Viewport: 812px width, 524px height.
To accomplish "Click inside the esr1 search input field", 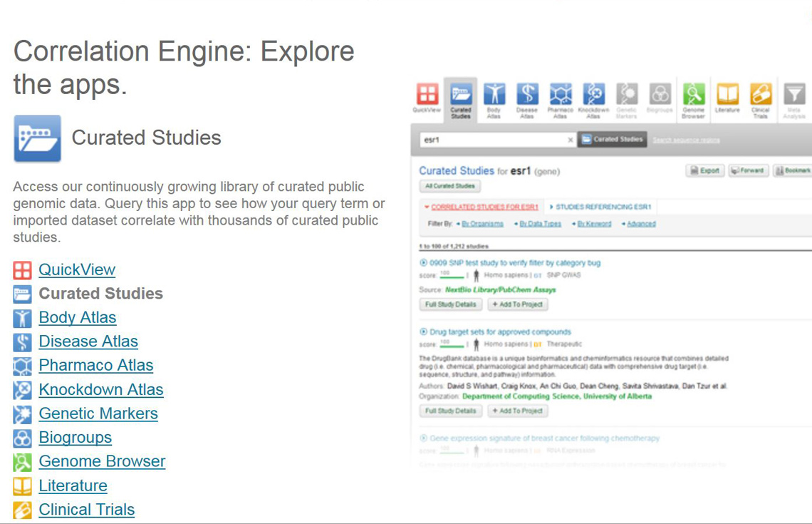I will click(x=491, y=140).
